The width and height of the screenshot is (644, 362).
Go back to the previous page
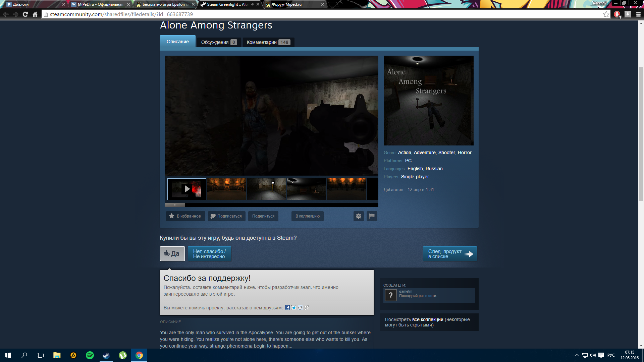coord(6,14)
